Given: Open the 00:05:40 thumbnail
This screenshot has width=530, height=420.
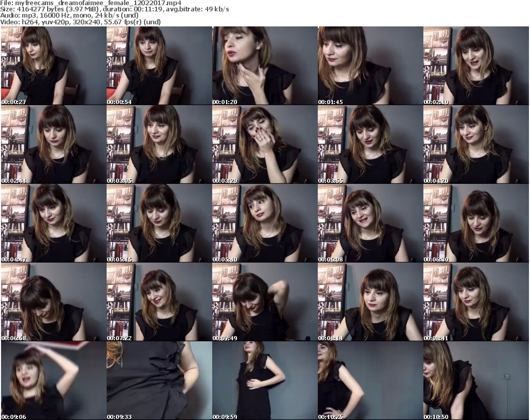Looking at the screenshot, I should point(264,223).
